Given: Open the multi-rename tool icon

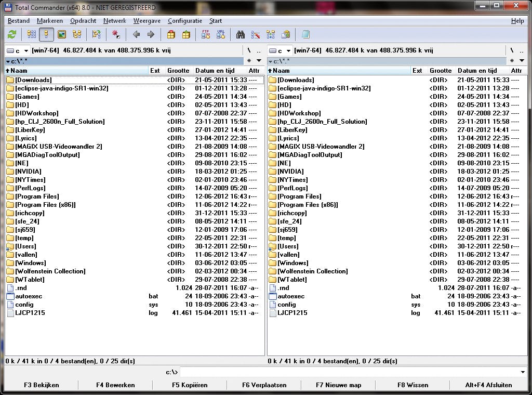Looking at the screenshot, I should point(256,34).
